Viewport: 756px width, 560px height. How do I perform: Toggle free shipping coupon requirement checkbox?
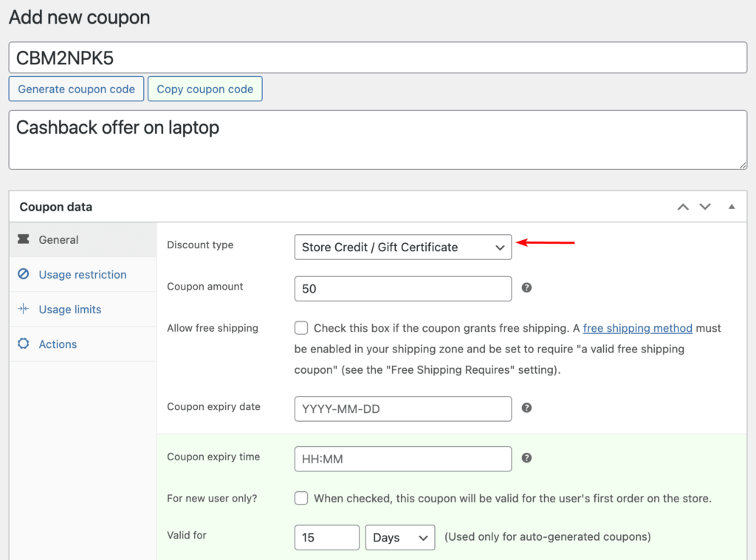pyautogui.click(x=301, y=327)
